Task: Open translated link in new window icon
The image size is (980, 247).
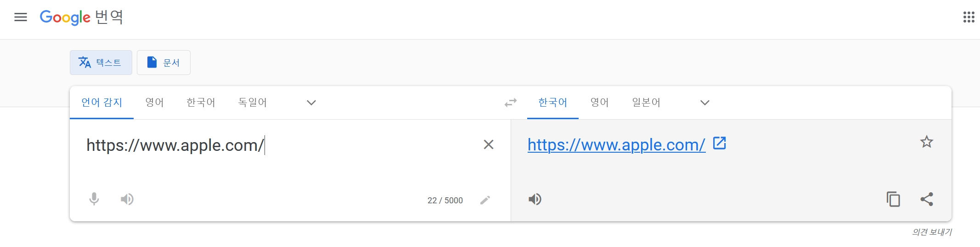Action: (x=720, y=144)
